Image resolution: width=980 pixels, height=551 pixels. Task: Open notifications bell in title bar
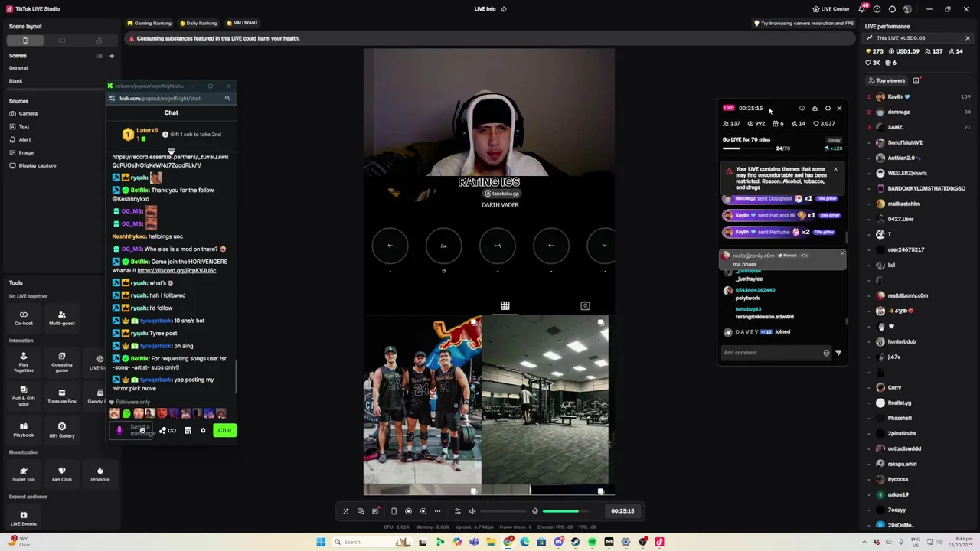coord(861,9)
